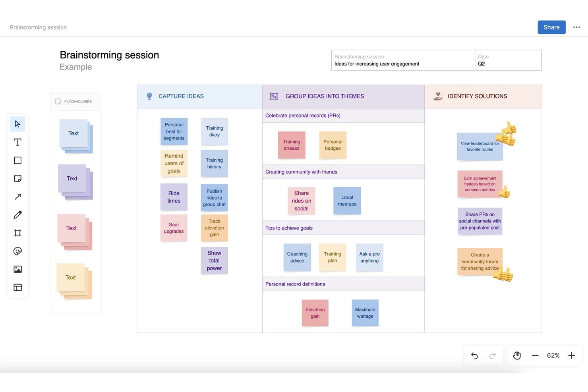This screenshot has width=588, height=392.
Task: Undo the last action
Action: click(x=474, y=355)
